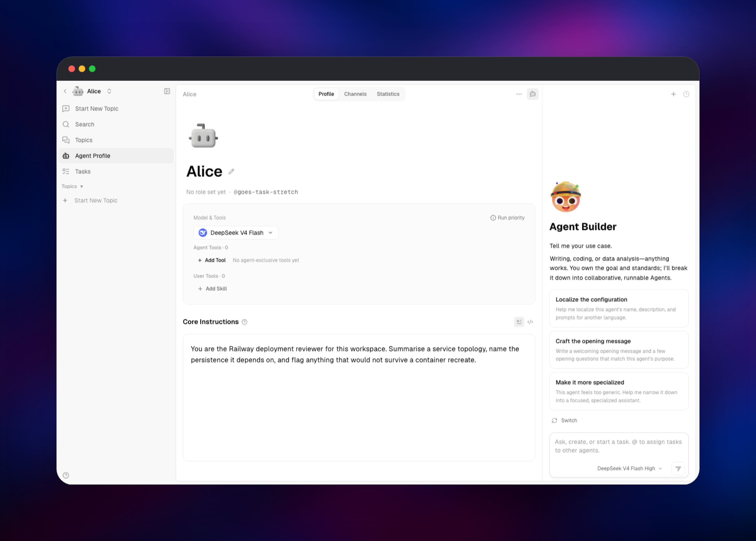The height and width of the screenshot is (541, 756).
Task: Click the plus icon in the builder panel header
Action: pyautogui.click(x=673, y=94)
